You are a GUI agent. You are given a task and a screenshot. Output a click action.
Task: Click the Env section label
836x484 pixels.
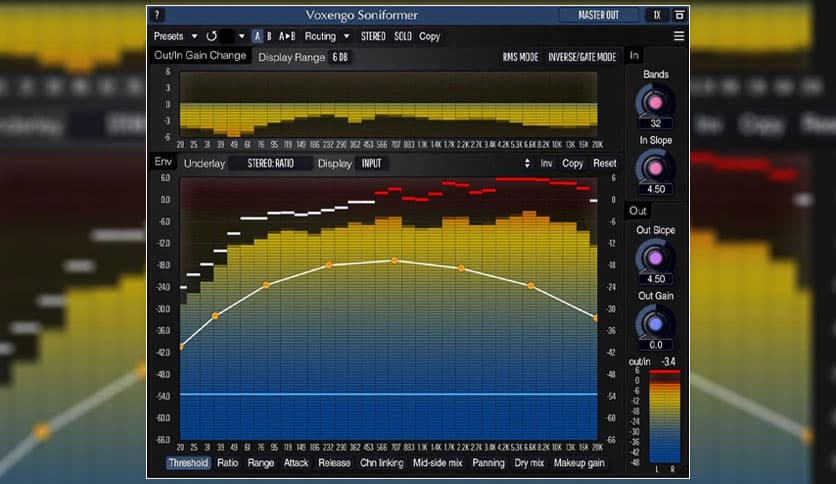tap(163, 162)
